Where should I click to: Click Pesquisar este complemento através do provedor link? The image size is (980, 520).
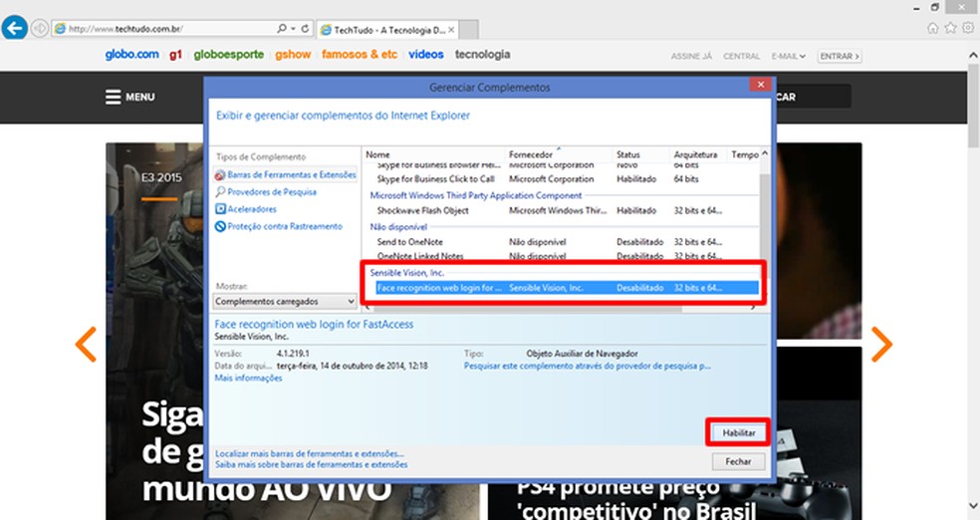tap(587, 366)
